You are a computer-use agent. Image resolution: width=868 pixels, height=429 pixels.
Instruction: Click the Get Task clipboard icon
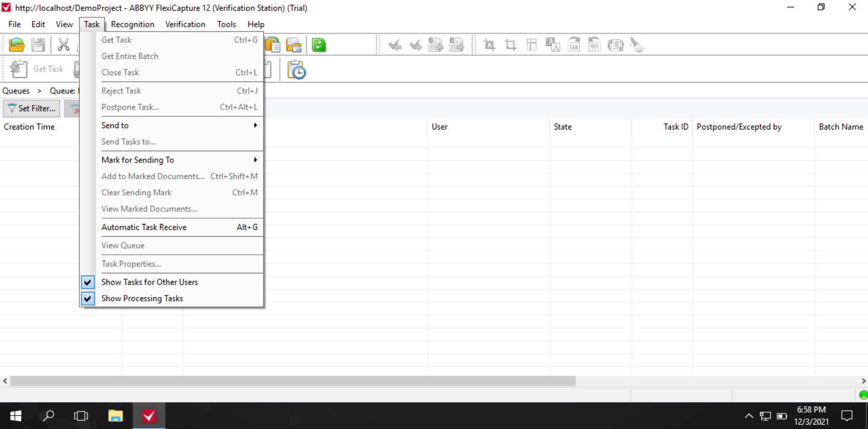19,69
